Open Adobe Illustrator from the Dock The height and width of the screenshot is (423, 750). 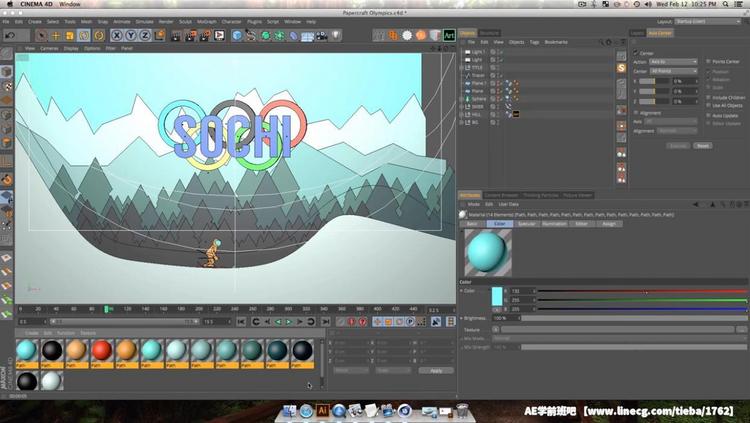(323, 411)
